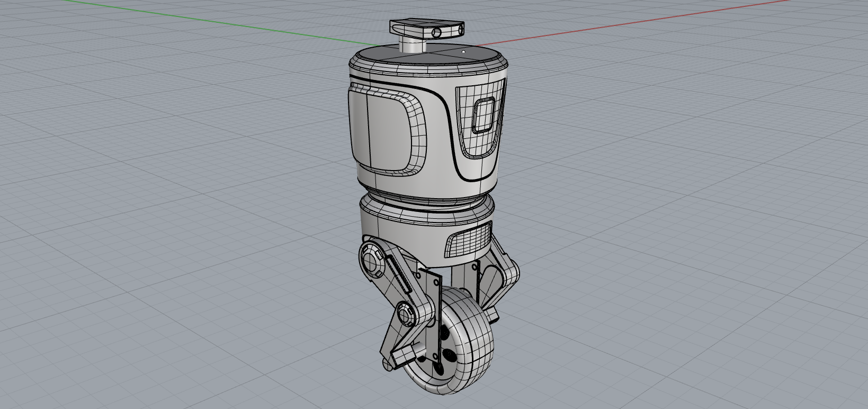
Task: Select the small rectangular inset on side panel
Action: (x=484, y=115)
